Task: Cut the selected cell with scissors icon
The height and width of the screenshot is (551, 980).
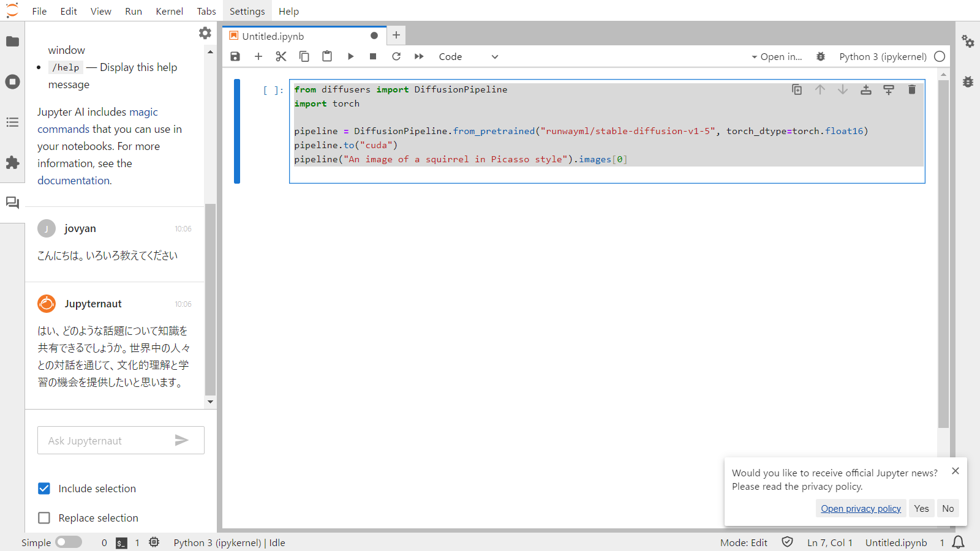Action: pos(281,56)
